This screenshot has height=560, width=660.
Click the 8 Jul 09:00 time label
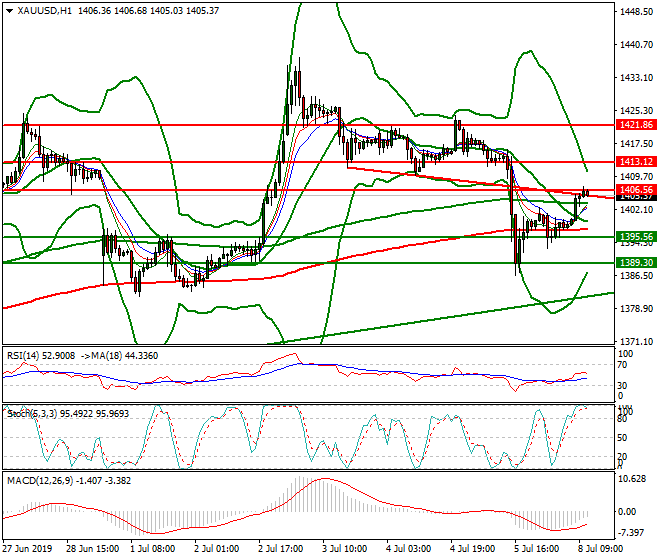click(600, 549)
